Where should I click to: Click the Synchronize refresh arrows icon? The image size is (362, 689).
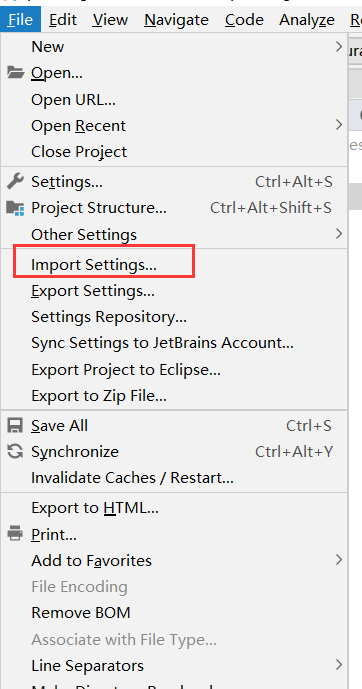coord(15,452)
